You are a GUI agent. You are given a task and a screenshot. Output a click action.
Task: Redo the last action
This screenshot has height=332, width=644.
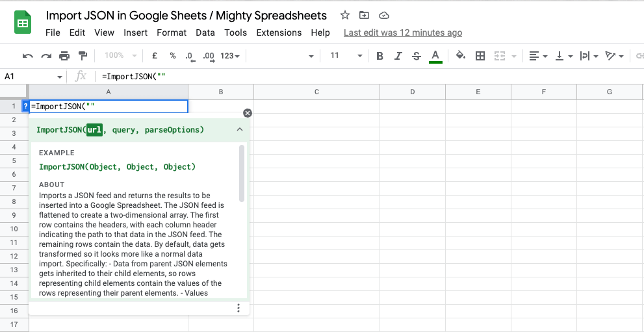pyautogui.click(x=46, y=56)
